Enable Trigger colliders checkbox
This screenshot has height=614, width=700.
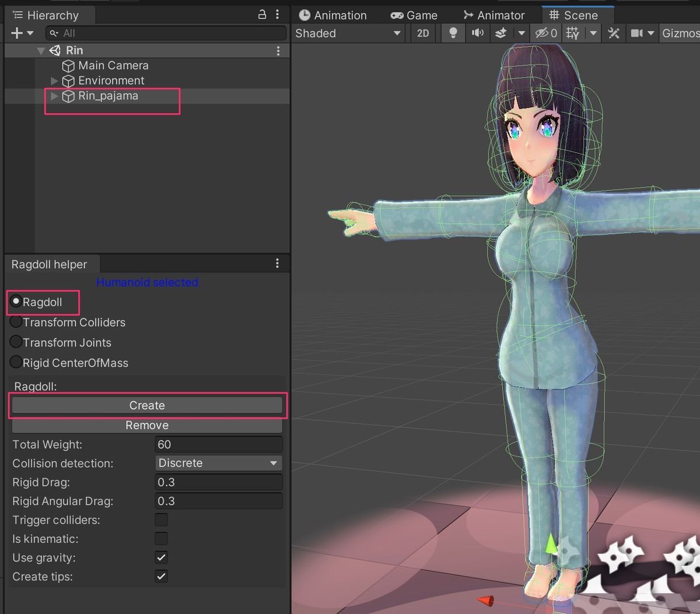pos(161,520)
